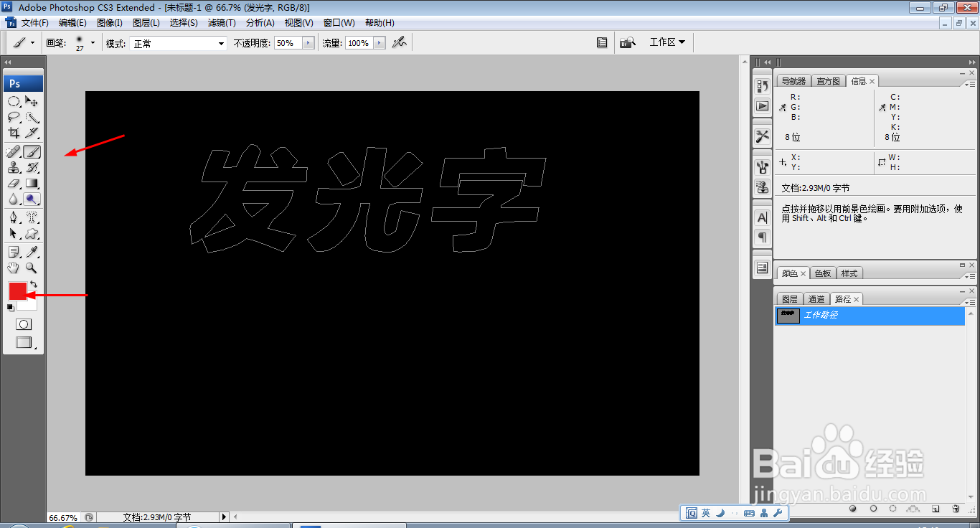Select the Notes tool
Image resolution: width=980 pixels, height=528 pixels.
[x=14, y=252]
